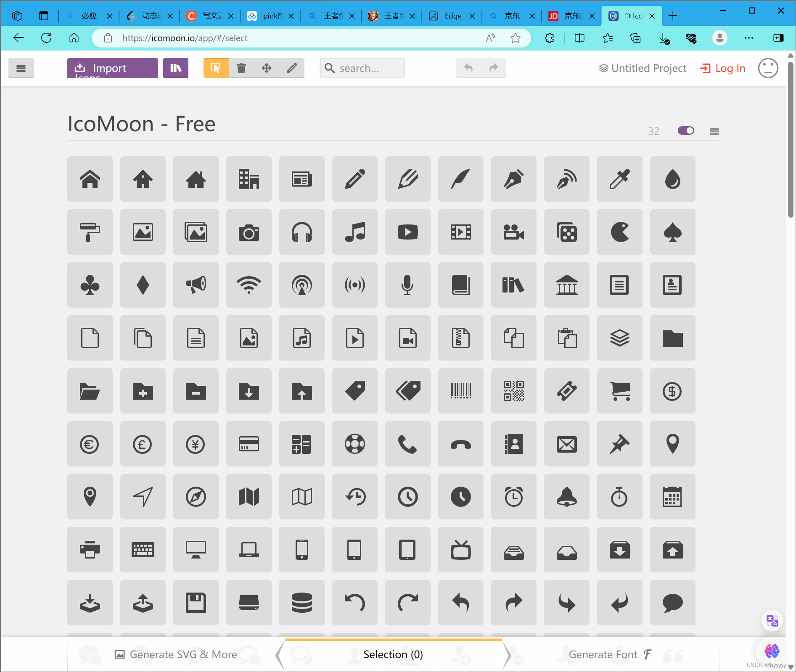Select the newspaper icon

(x=302, y=179)
